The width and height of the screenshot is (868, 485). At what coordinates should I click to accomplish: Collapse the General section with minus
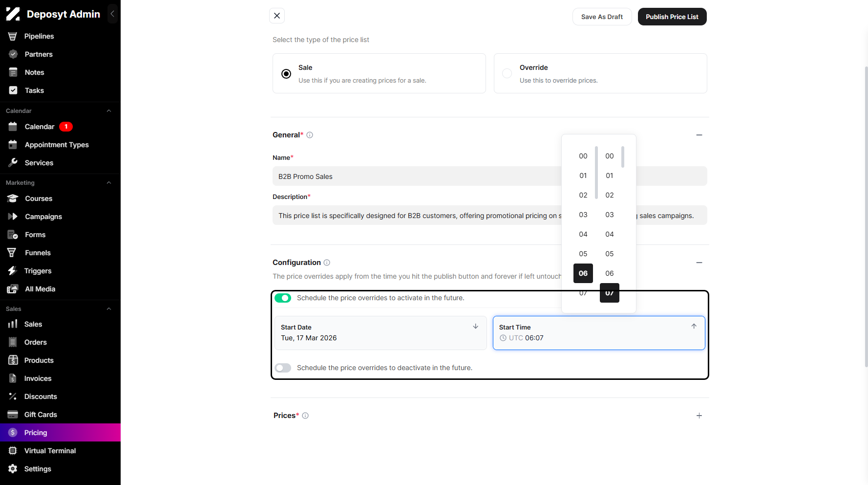pos(699,135)
